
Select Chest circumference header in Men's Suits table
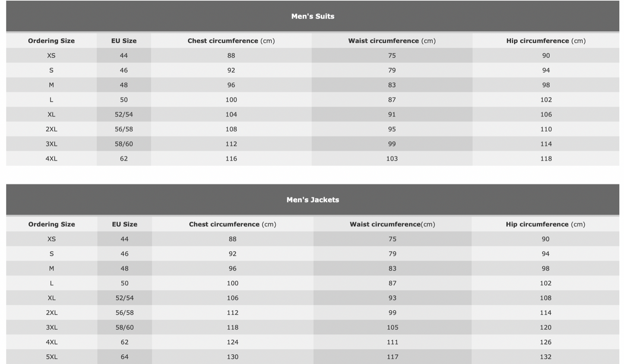231,41
